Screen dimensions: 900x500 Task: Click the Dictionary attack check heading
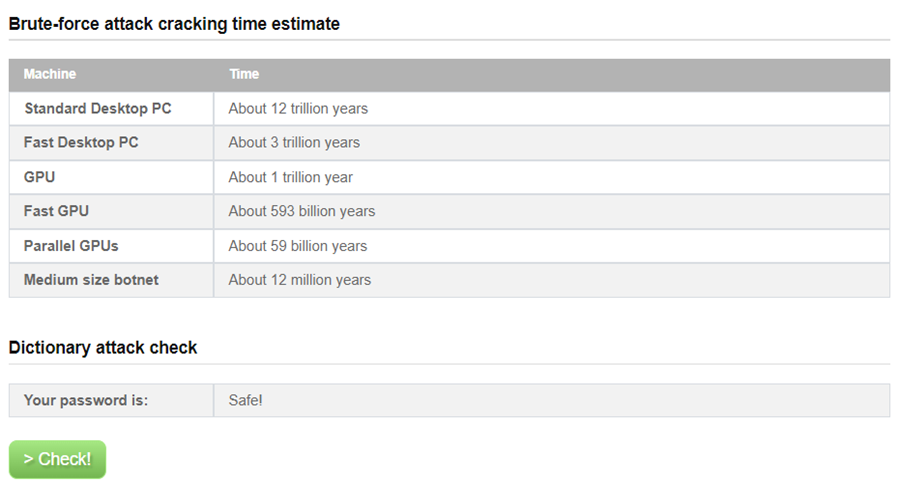click(x=103, y=348)
